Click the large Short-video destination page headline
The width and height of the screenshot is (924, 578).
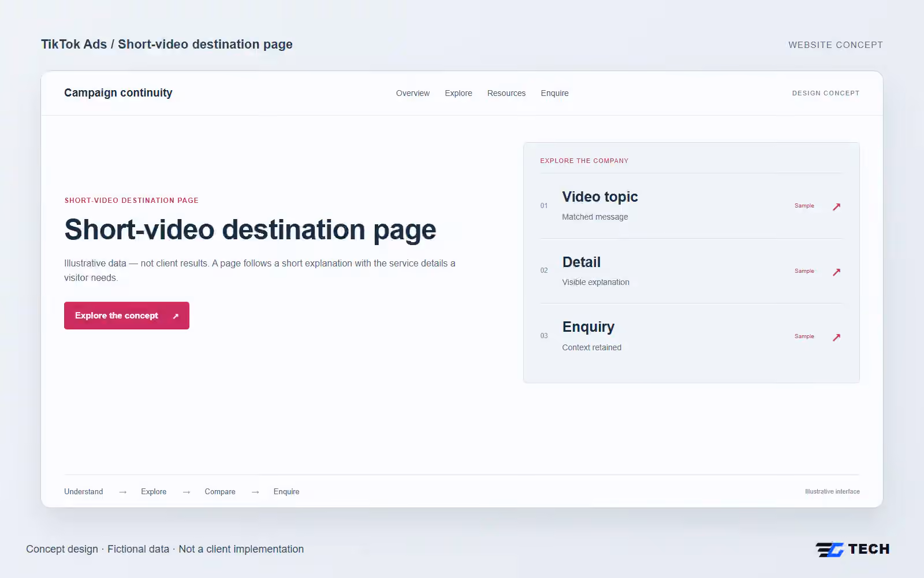(250, 230)
